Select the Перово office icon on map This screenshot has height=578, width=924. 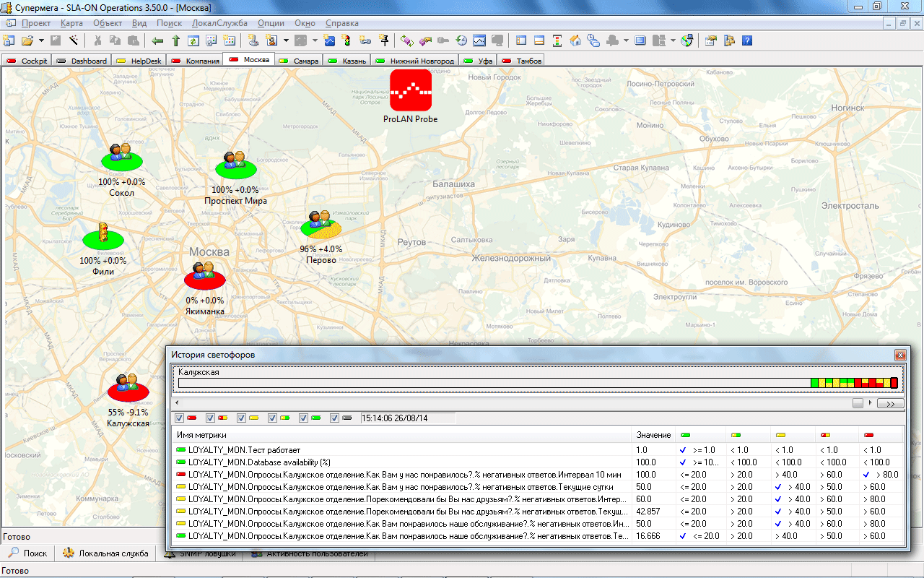(x=321, y=225)
